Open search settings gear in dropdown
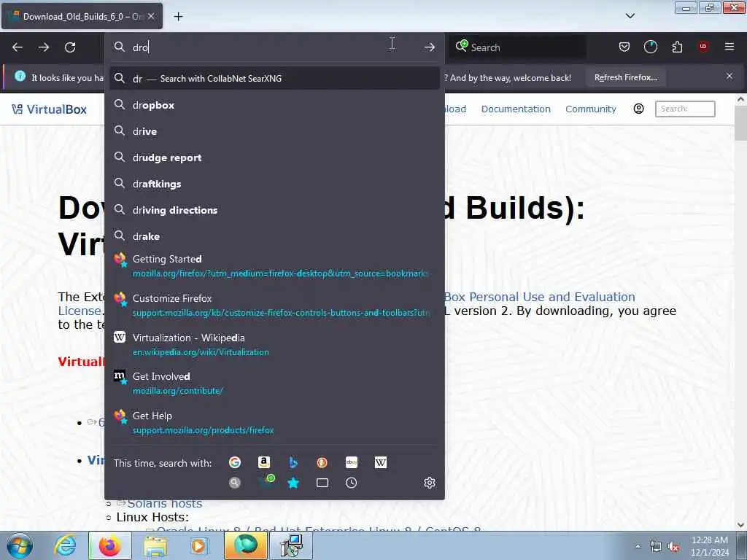Viewport: 747px width, 560px height. (429, 483)
